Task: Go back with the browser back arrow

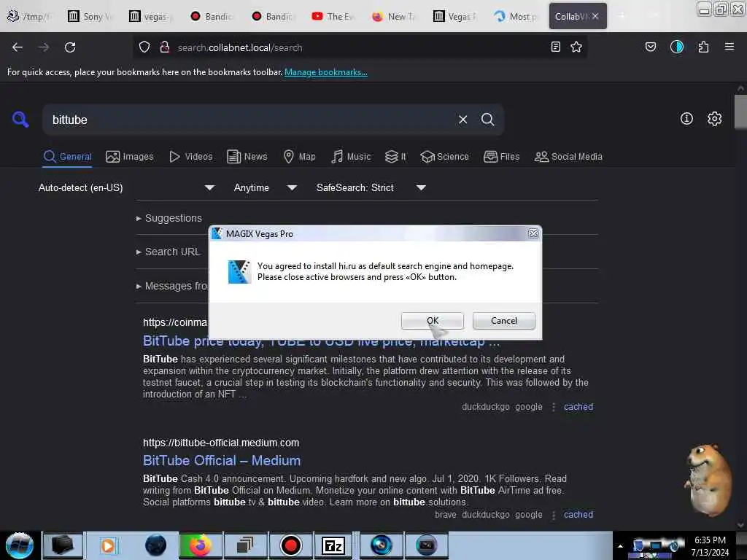Action: click(x=18, y=47)
